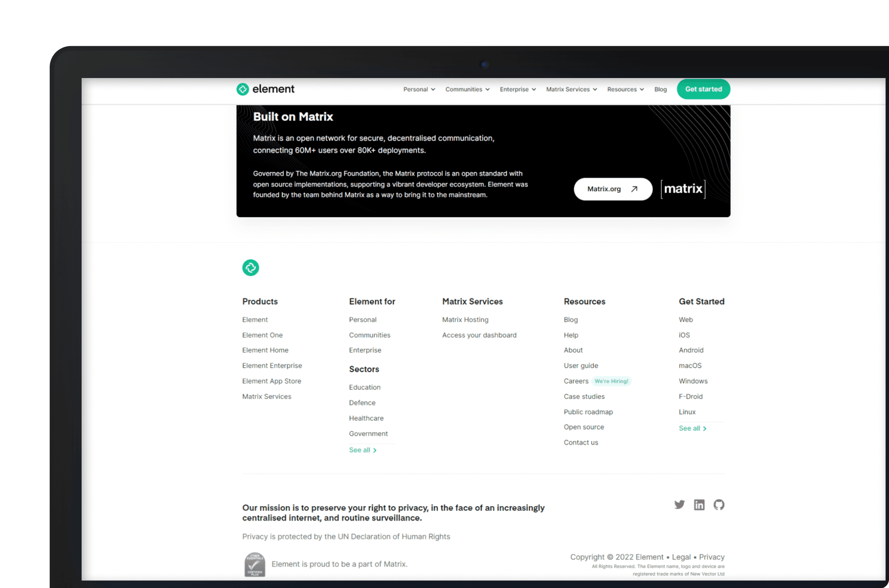The width and height of the screenshot is (889, 588).
Task: Click the Get started button
Action: [703, 89]
